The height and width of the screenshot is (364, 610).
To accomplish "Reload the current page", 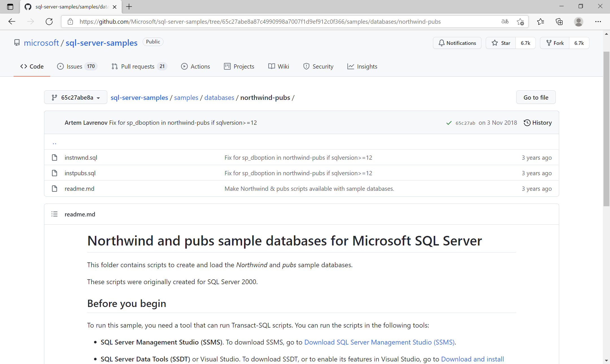I will (x=49, y=21).
